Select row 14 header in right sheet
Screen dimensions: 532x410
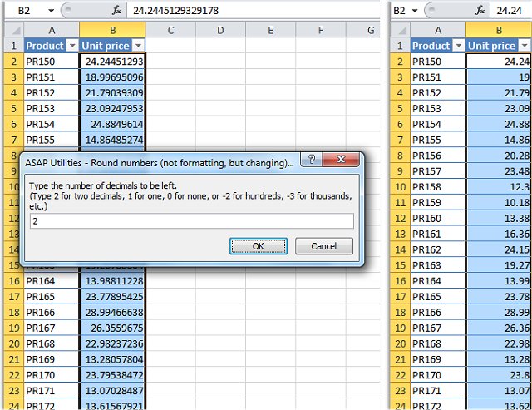401,249
